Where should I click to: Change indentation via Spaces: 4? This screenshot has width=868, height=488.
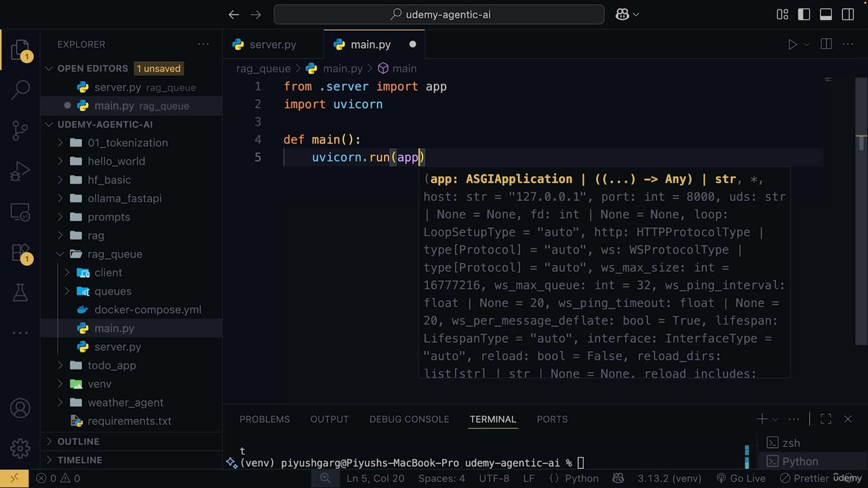tap(441, 479)
